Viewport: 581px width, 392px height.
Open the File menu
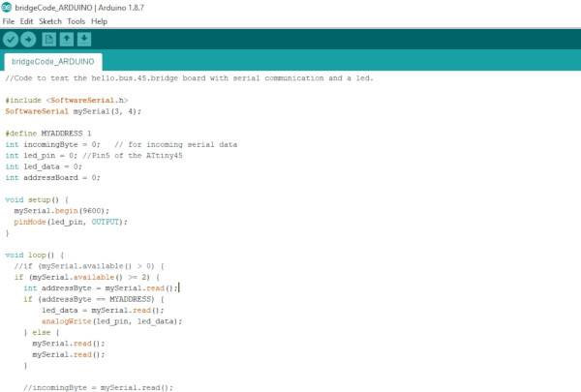pyautogui.click(x=9, y=21)
